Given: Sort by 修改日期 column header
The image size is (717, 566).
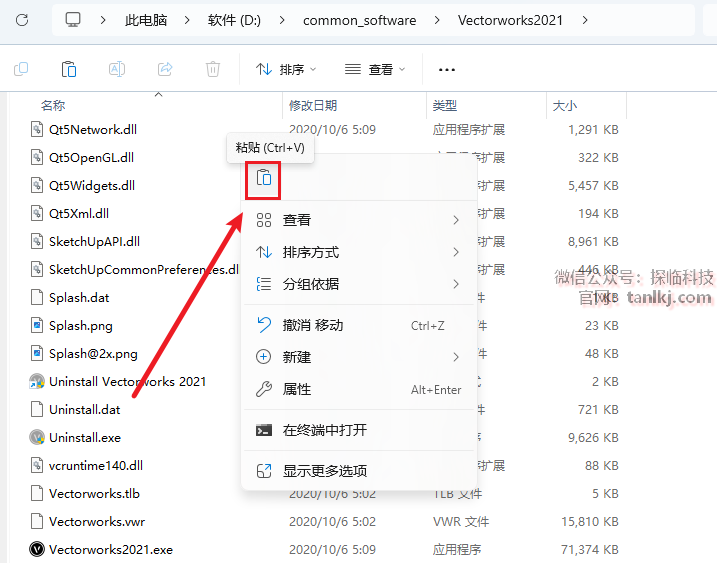Looking at the screenshot, I should 313,106.
